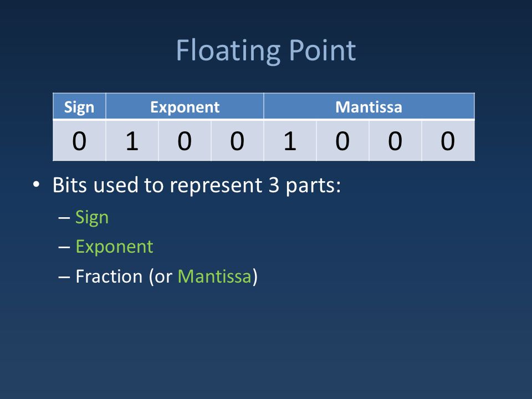
Task: Click the green Exponent bullet item
Action: [x=114, y=247]
